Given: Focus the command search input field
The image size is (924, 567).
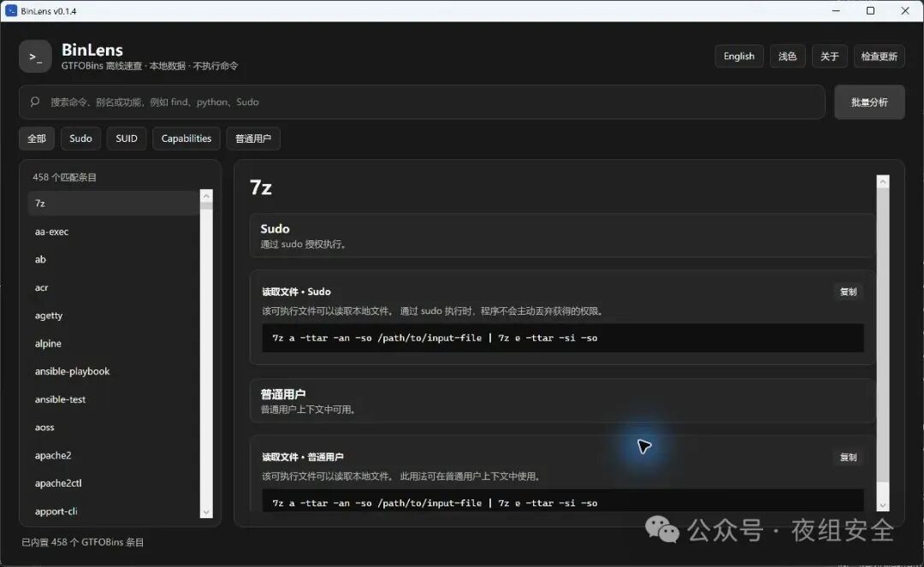Looking at the screenshot, I should 422,102.
